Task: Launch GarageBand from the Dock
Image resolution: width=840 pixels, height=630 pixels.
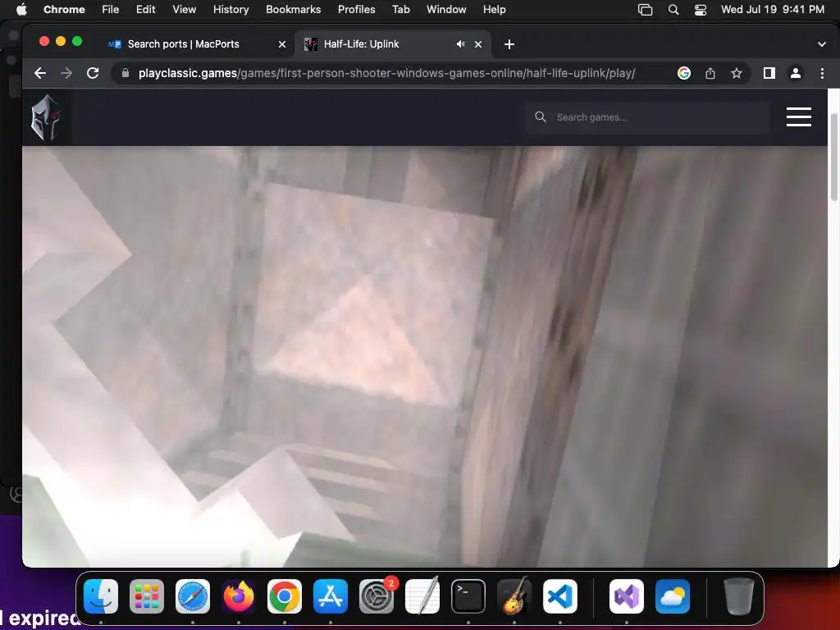Action: tap(514, 596)
